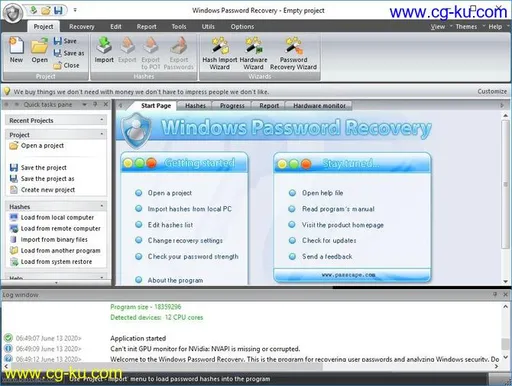This screenshot has height=386, width=512.
Task: Click the quick access save disk icon
Action: [x=58, y=10]
